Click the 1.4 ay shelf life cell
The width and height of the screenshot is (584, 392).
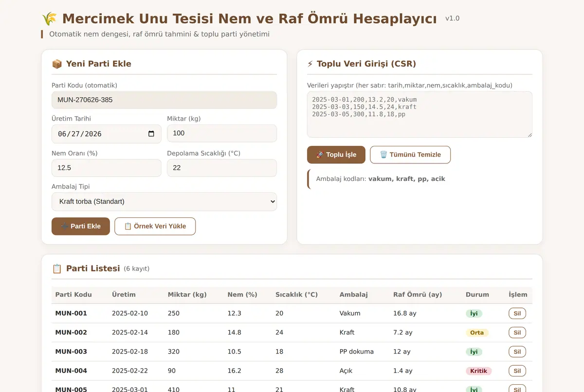click(x=403, y=371)
